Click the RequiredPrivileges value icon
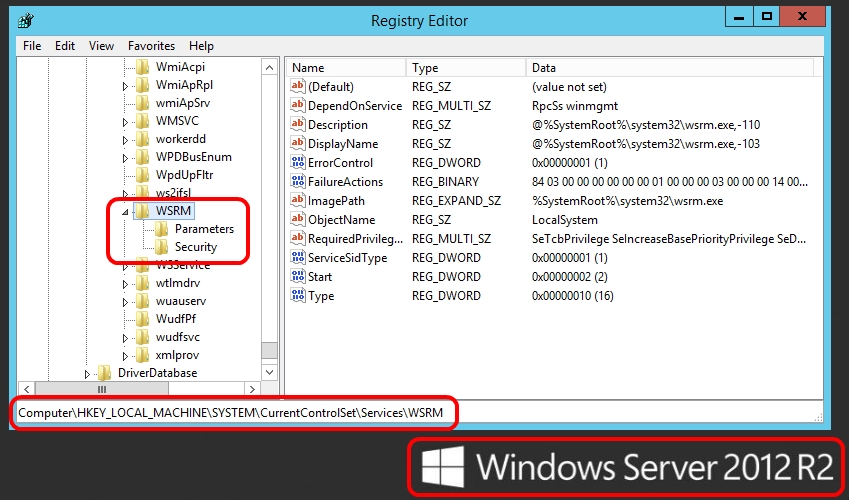 pos(298,238)
